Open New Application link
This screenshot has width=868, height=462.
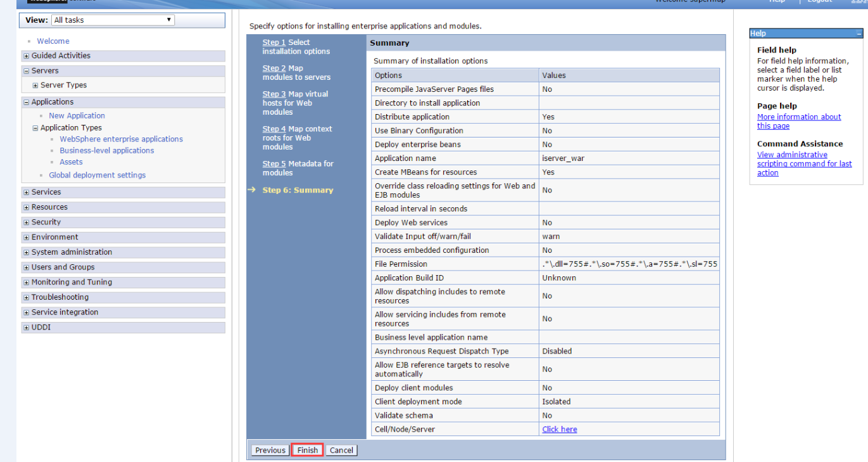(x=77, y=116)
